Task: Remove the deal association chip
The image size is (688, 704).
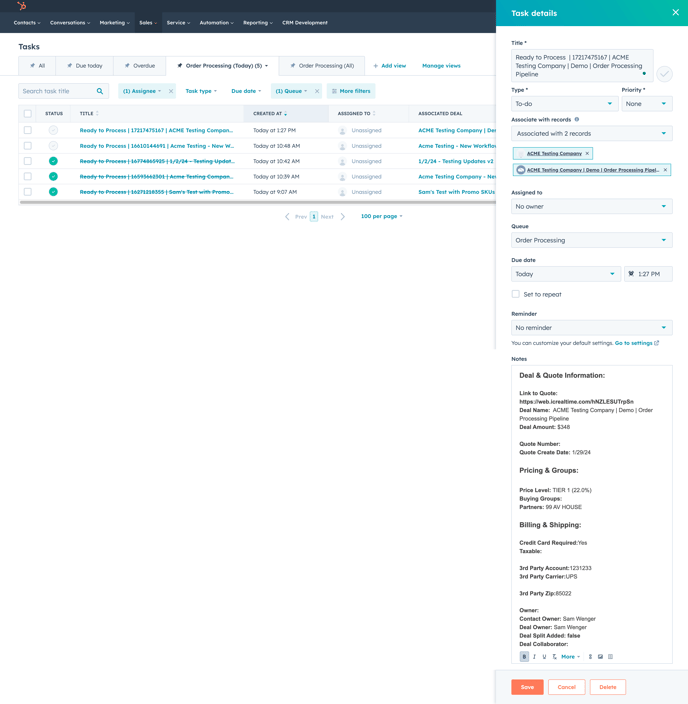Action: pyautogui.click(x=665, y=170)
